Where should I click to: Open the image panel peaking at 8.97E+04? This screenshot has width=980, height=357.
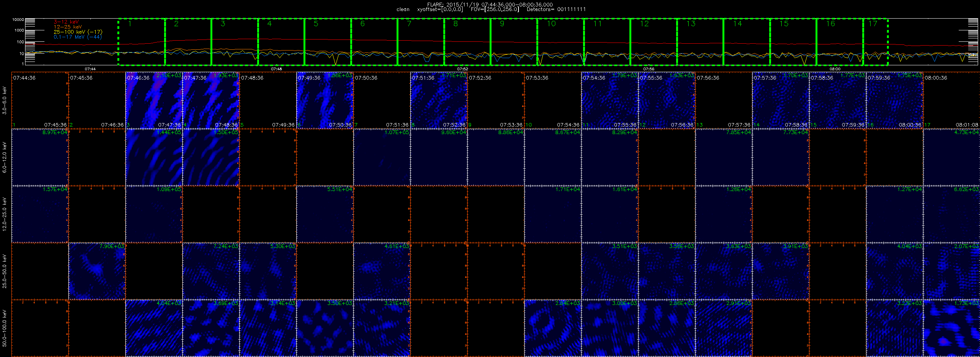pyautogui.click(x=40, y=157)
